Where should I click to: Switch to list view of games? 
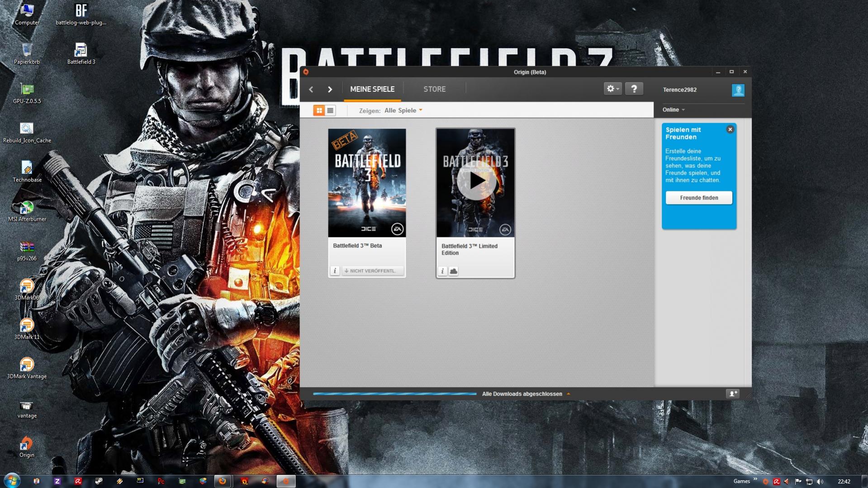click(x=330, y=110)
